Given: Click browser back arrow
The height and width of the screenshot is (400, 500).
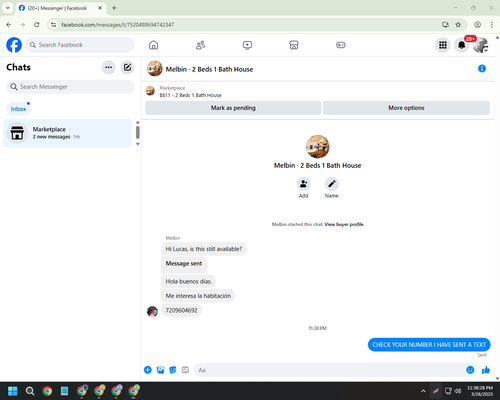Looking at the screenshot, I should coord(9,25).
